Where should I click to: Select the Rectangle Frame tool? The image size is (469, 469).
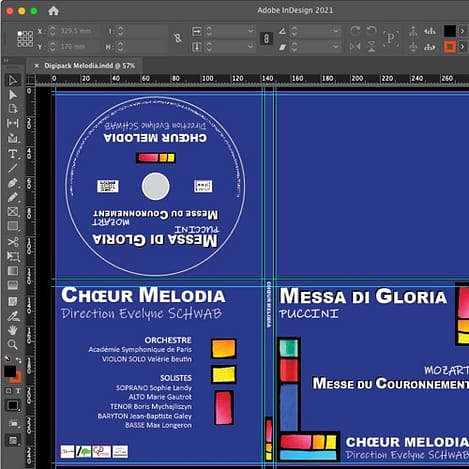(13, 212)
